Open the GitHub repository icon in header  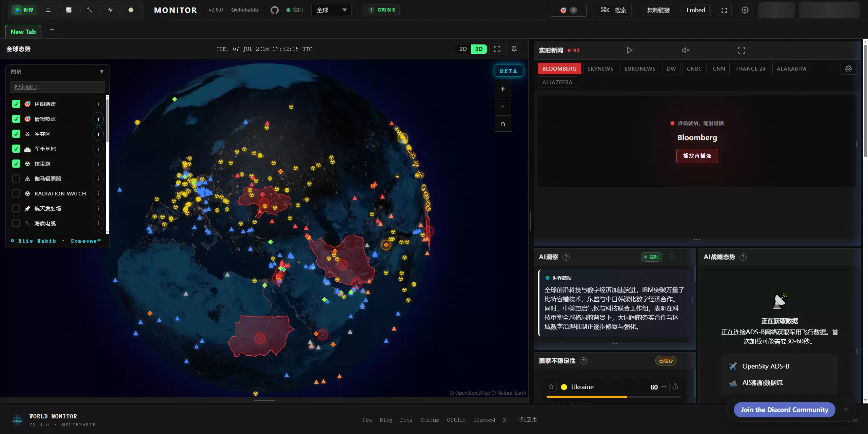pos(274,10)
